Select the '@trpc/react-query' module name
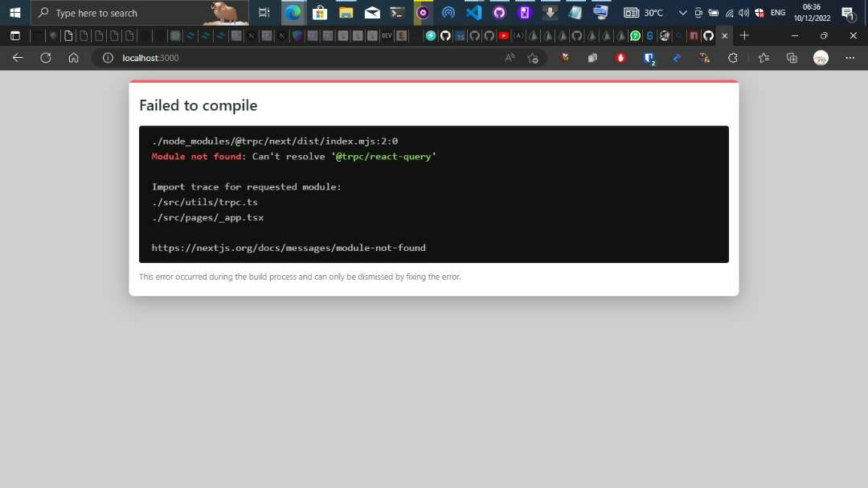 click(x=383, y=157)
